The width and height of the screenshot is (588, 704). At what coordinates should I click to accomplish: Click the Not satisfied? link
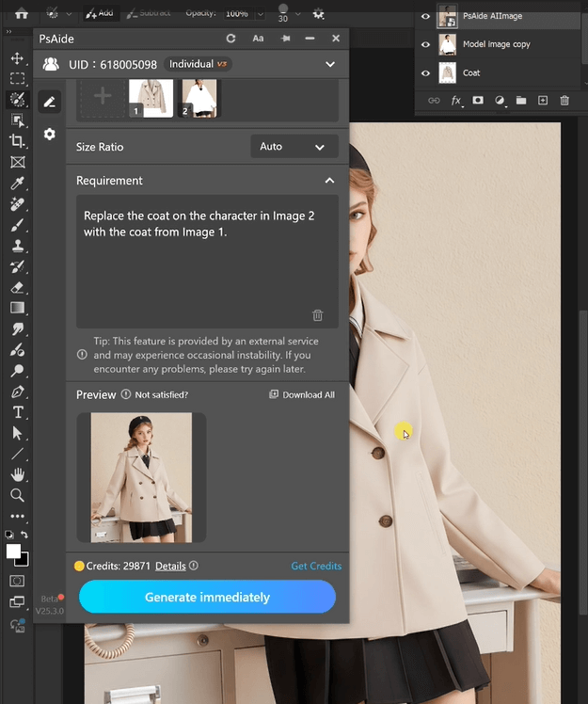click(162, 395)
